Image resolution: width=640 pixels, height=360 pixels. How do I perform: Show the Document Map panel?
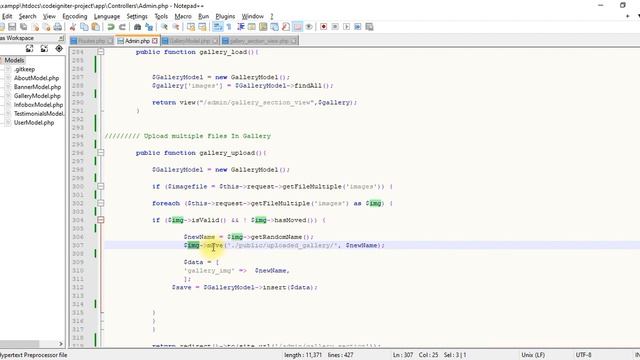(x=263, y=27)
